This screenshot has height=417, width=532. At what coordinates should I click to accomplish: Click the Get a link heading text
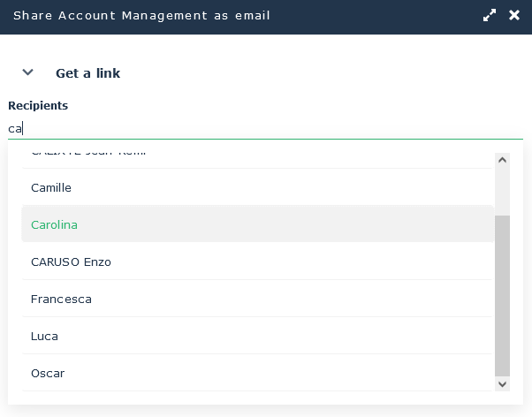point(87,73)
